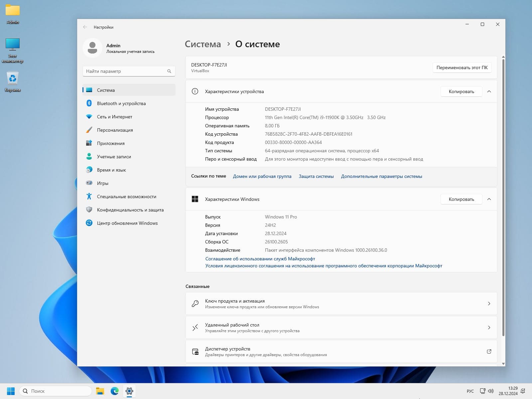
Task: Collapse the Характеристики устройства section chevron
Action: tap(489, 91)
